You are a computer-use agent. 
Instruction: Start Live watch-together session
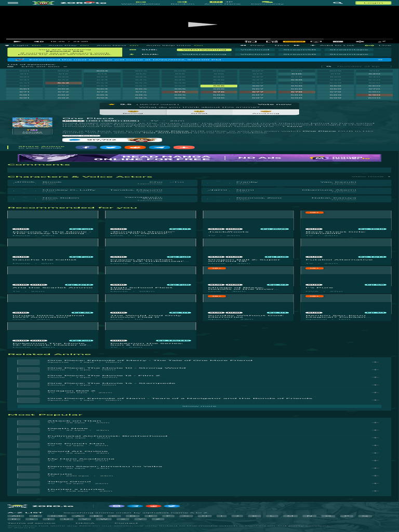[x=378, y=45]
